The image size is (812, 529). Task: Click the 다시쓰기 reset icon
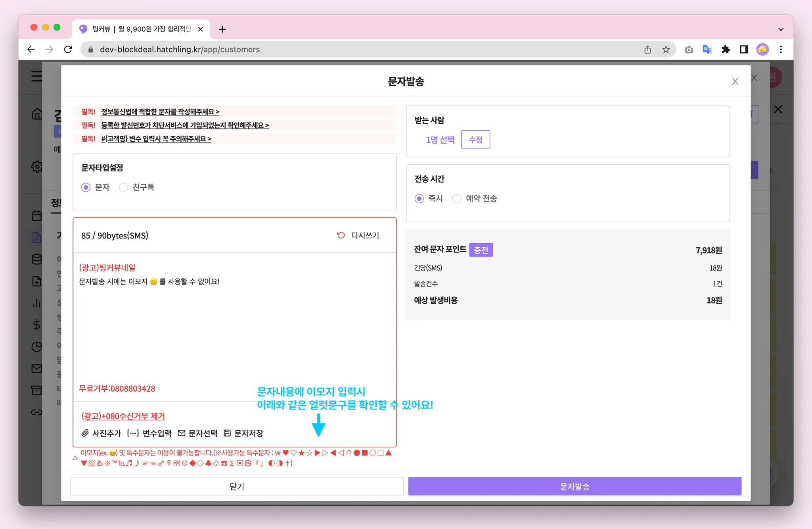[x=341, y=235]
